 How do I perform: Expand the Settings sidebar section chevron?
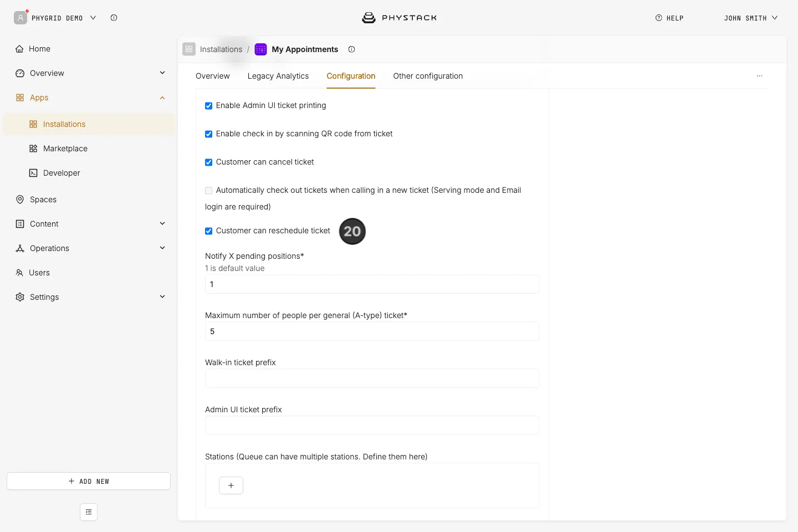162,297
